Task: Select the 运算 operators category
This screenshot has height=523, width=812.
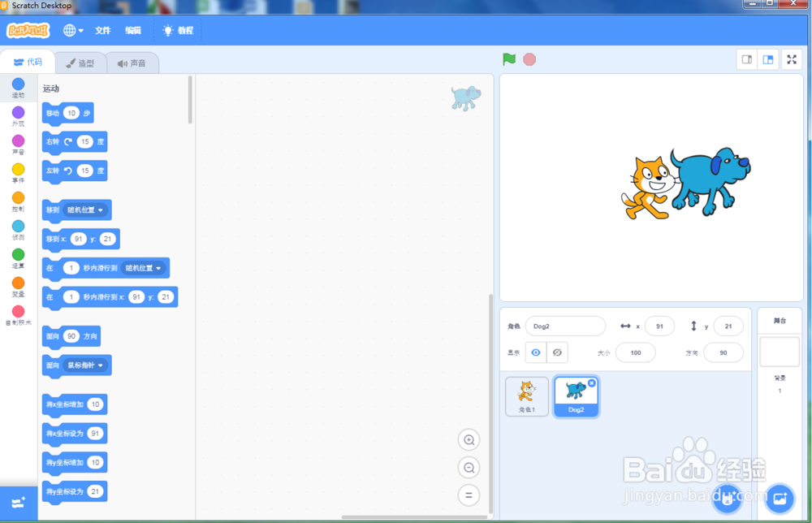Action: click(x=18, y=258)
